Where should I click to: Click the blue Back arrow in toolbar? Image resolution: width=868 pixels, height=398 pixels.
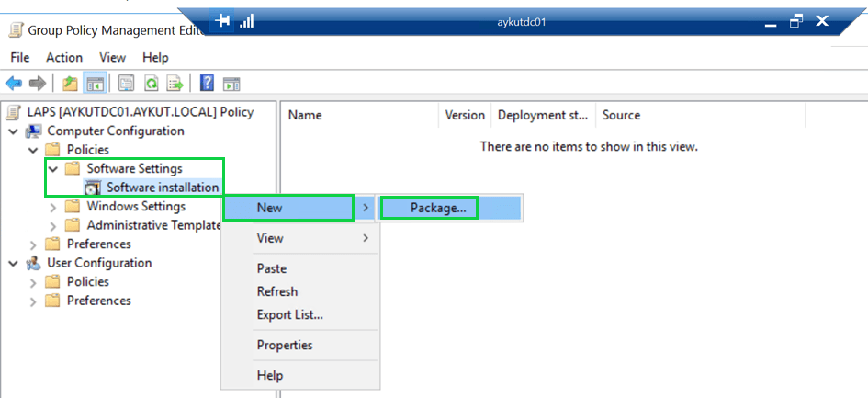[14, 84]
